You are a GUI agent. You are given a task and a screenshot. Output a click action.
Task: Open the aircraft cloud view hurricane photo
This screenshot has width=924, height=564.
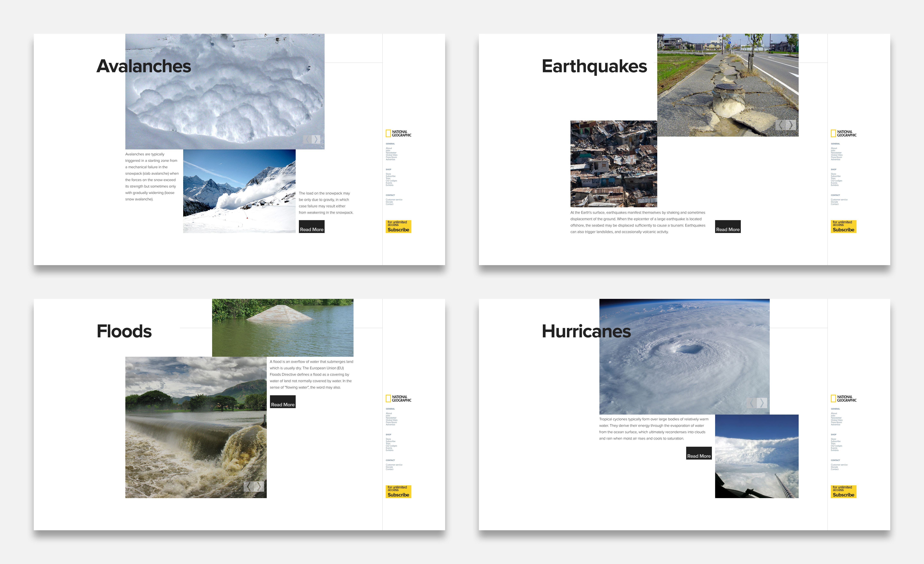757,456
